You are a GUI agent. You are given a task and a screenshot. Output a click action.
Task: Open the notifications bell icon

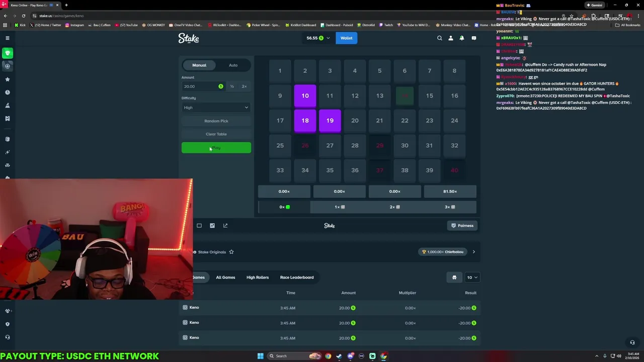coord(462,38)
